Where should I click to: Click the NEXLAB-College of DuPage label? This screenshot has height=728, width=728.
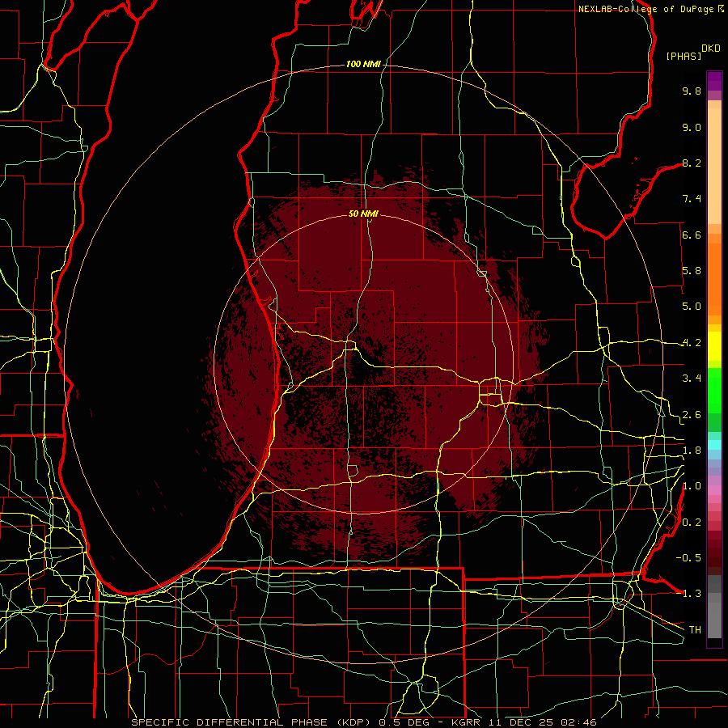[x=646, y=9]
